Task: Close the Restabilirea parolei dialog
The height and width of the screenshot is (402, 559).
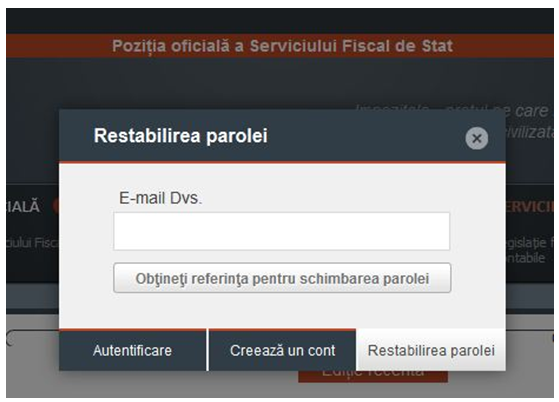Action: (x=476, y=138)
